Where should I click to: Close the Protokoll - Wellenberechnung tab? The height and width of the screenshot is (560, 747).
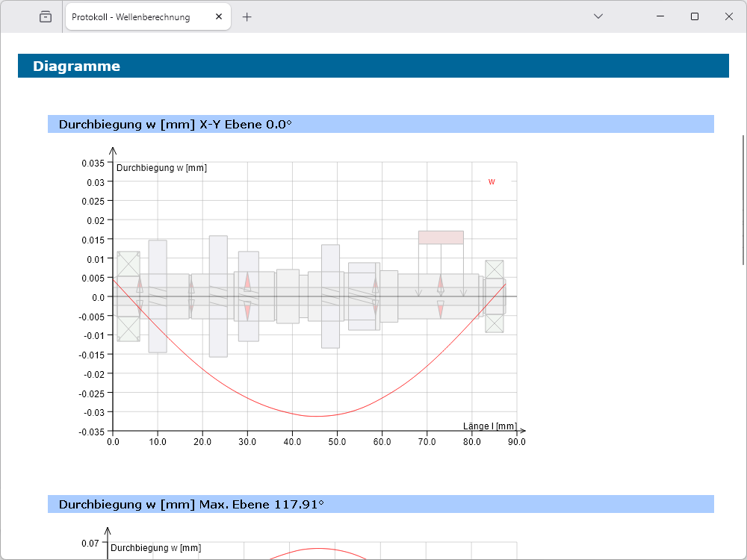tap(218, 16)
